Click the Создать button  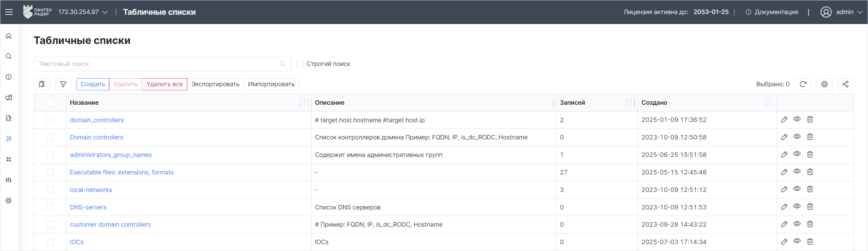coord(93,84)
